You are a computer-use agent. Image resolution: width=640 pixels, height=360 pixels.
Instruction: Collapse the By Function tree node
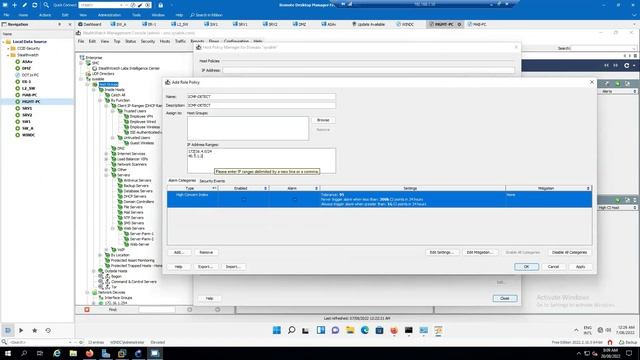(100, 100)
